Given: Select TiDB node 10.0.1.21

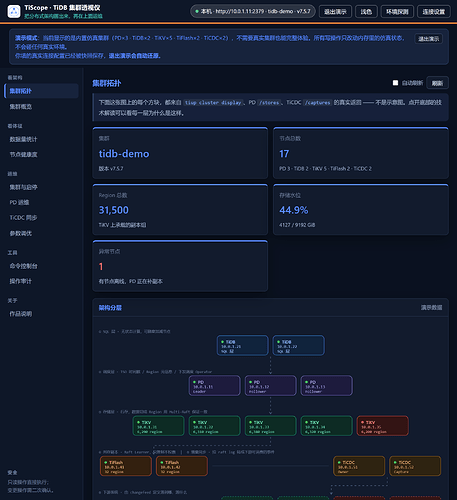Looking at the screenshot, I should pos(243,345).
